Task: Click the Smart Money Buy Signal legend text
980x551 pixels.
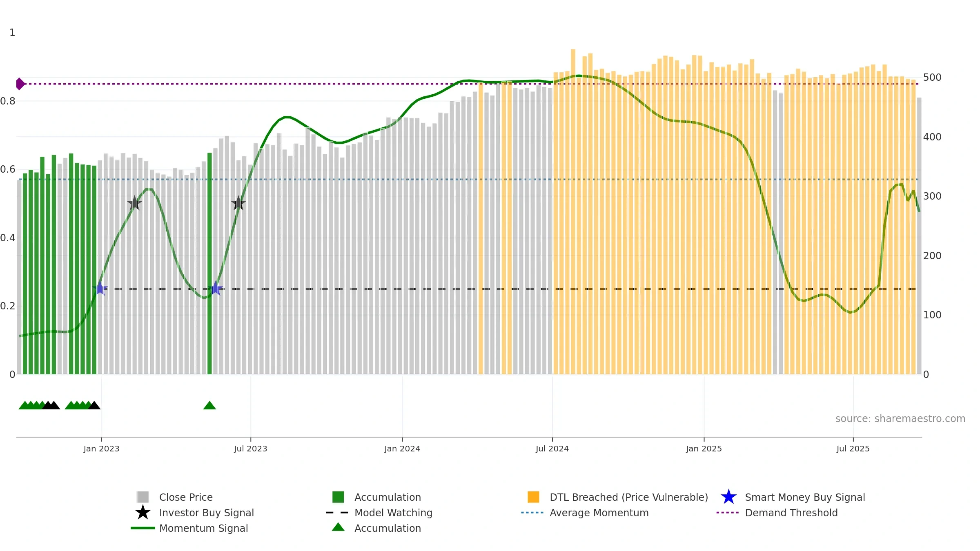Action: 805,497
